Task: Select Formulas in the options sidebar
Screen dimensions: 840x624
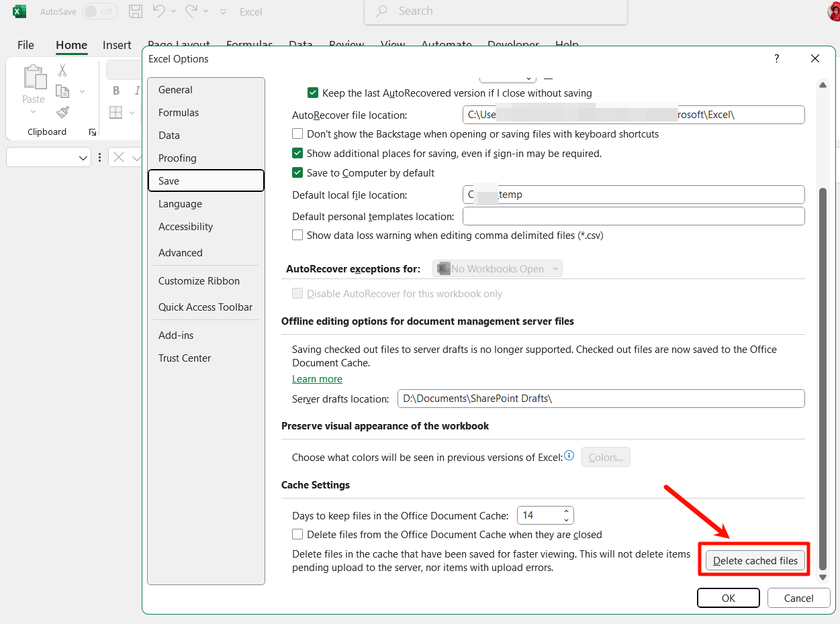Action: (206, 113)
